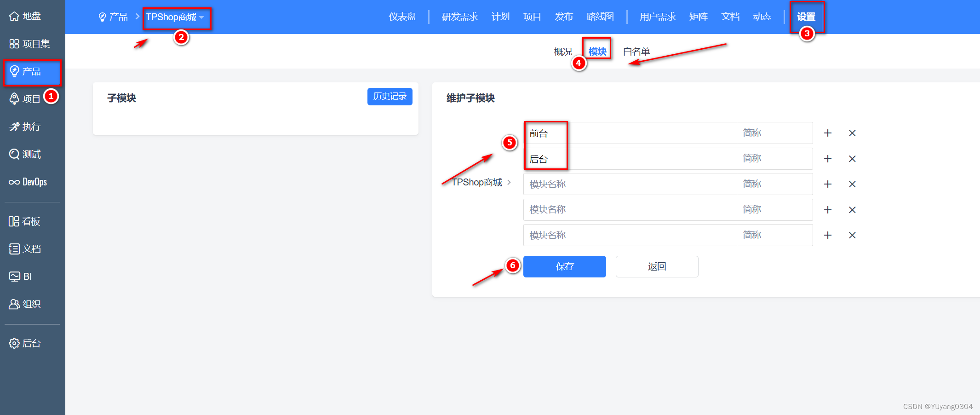Viewport: 980px width, 415px height.
Task: Open 项目 in the left sidebar
Action: click(x=25, y=99)
